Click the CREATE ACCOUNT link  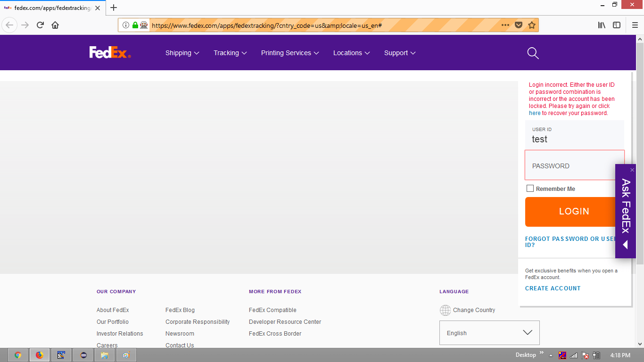[553, 288]
